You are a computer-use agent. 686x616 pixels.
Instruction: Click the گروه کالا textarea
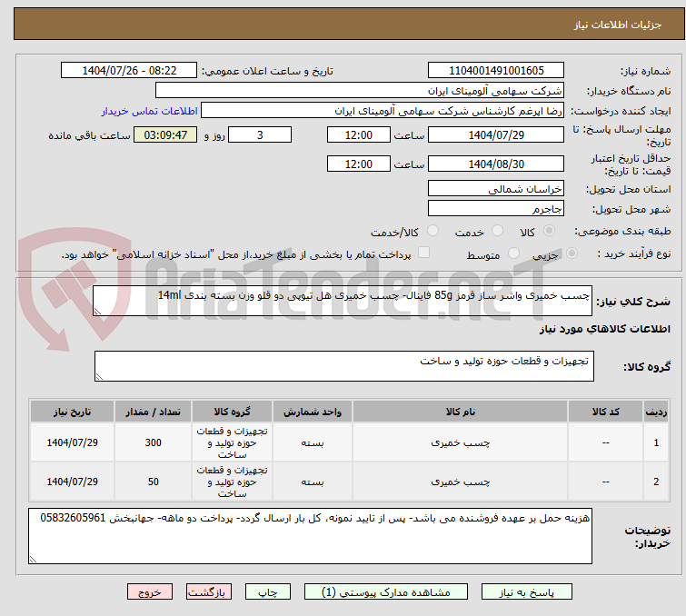point(343,366)
